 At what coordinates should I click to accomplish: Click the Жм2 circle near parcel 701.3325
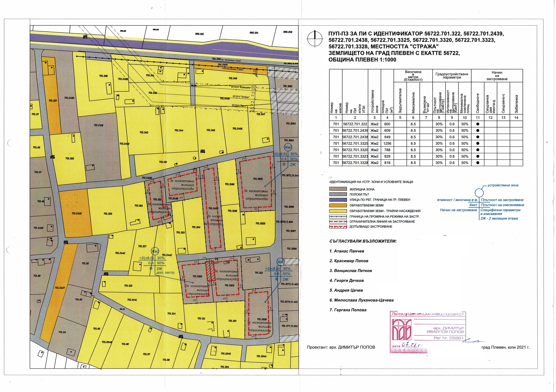[x=288, y=147]
